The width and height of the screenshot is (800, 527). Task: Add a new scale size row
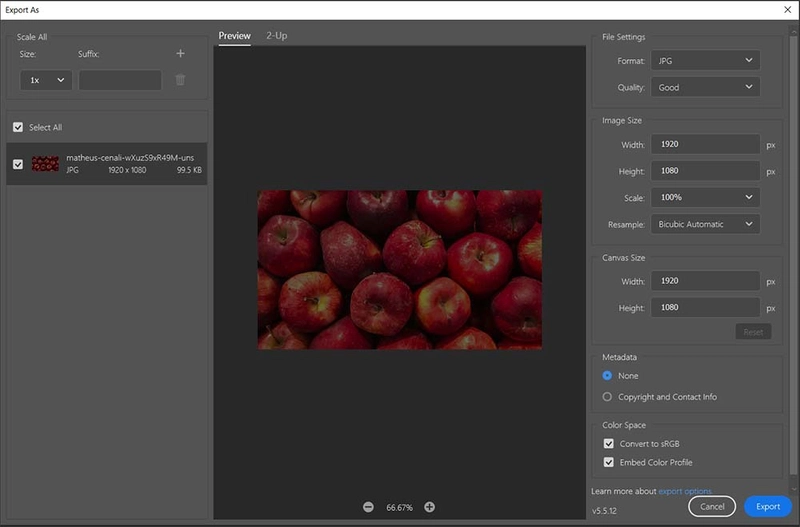click(180, 54)
